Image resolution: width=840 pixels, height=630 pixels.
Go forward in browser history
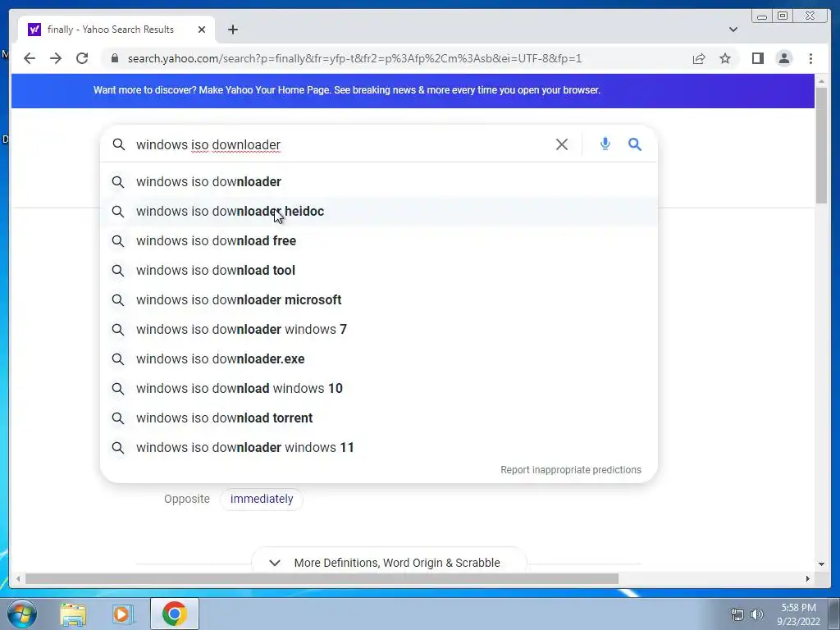point(56,58)
